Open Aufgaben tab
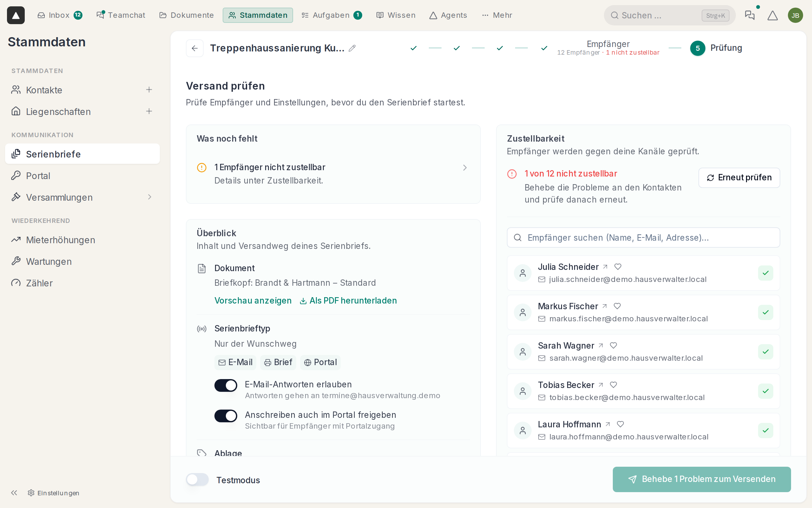The image size is (812, 508). tap(331, 15)
